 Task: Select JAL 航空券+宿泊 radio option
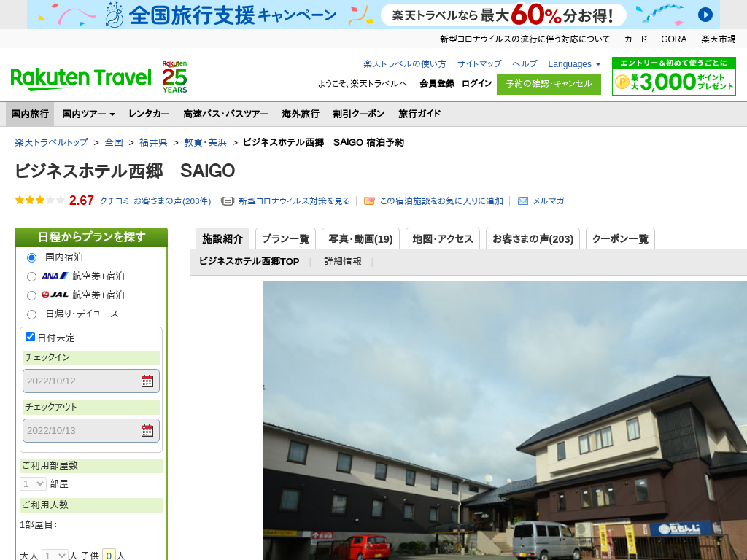tap(31, 296)
